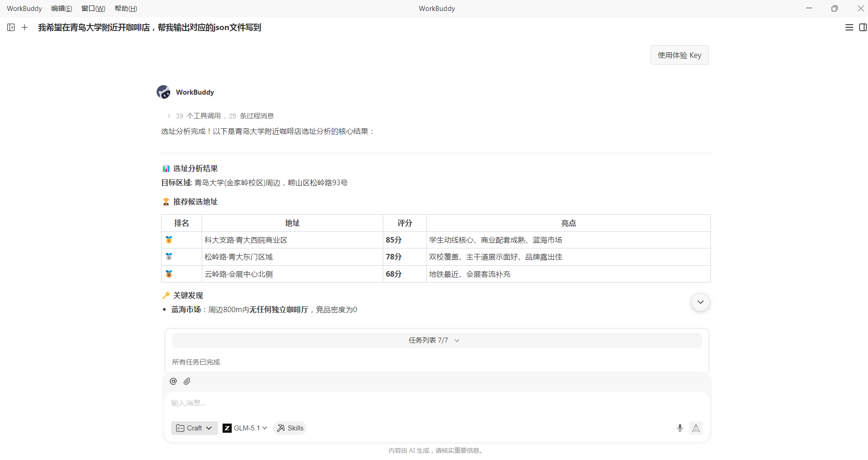868x460 pixels.
Task: Click the 评分 column header
Action: [405, 223]
